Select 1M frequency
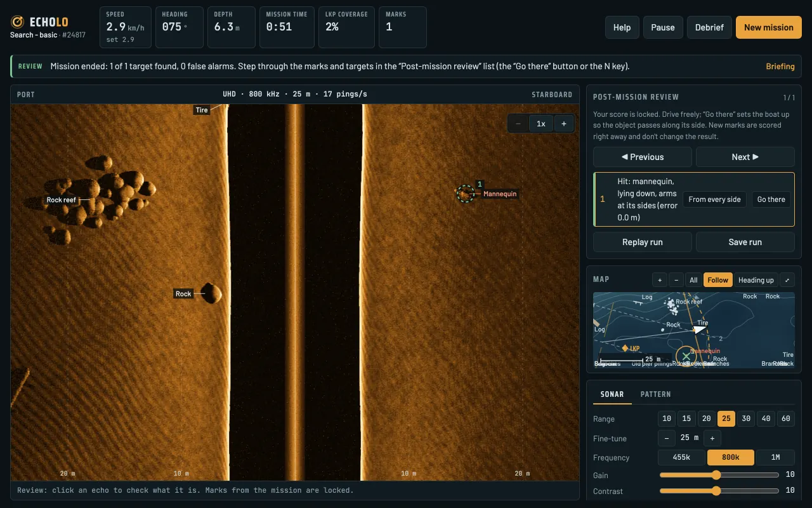The width and height of the screenshot is (812, 508). [775, 458]
